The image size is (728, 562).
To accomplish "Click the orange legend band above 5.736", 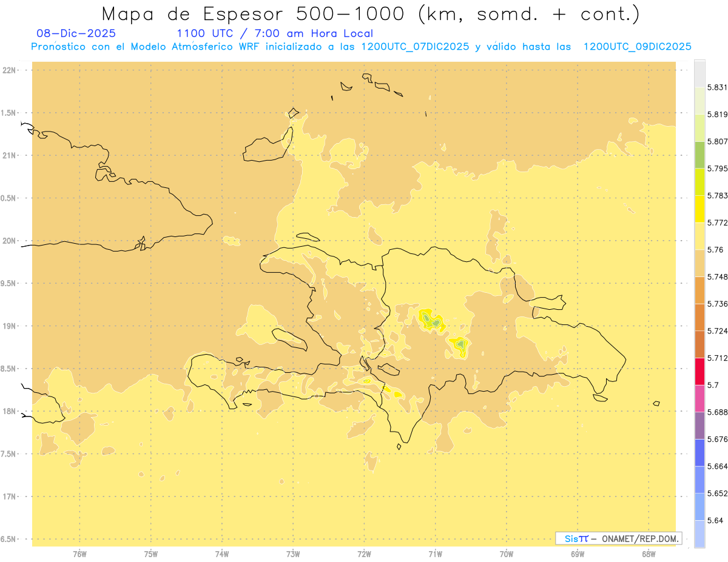I will coord(699,290).
